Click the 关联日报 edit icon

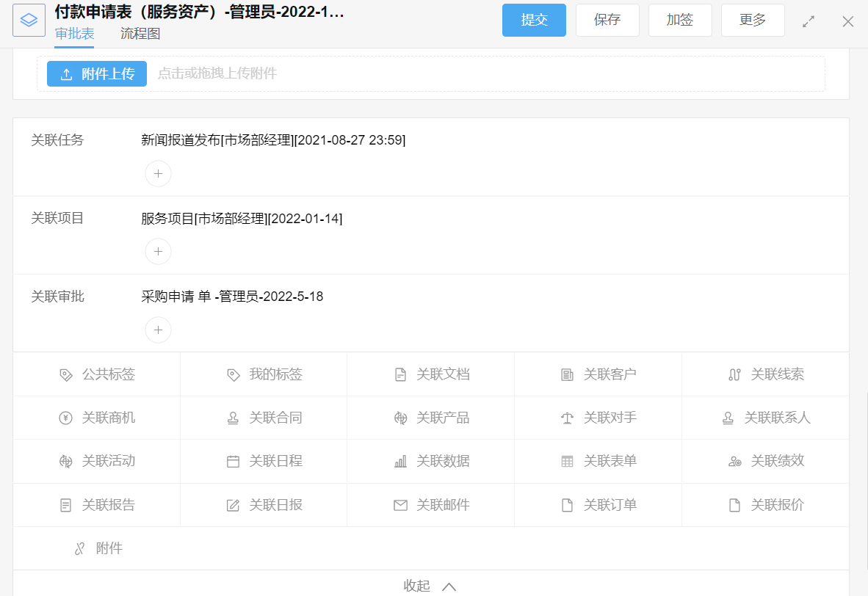(x=233, y=505)
